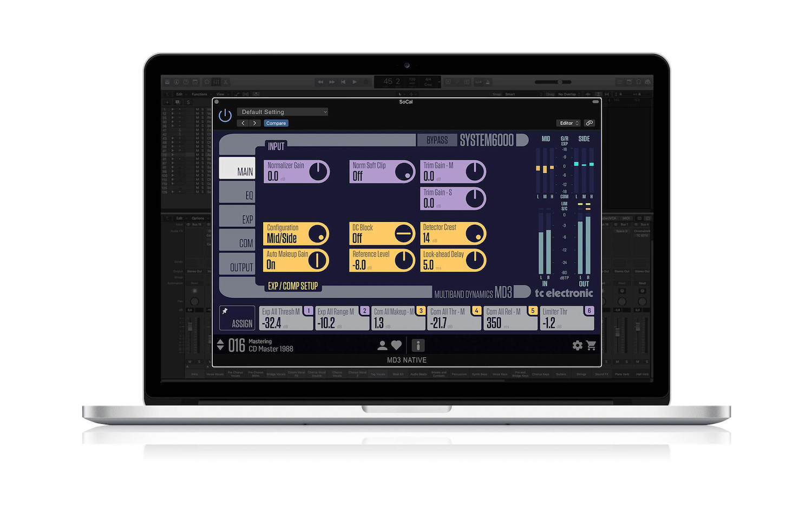The width and height of the screenshot is (812, 512).
Task: Click the link chain icon next to Editor
Action: point(590,123)
